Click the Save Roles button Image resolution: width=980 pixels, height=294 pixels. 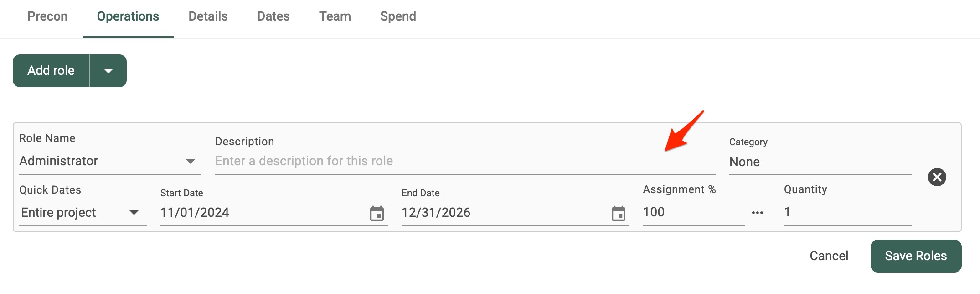(x=916, y=256)
